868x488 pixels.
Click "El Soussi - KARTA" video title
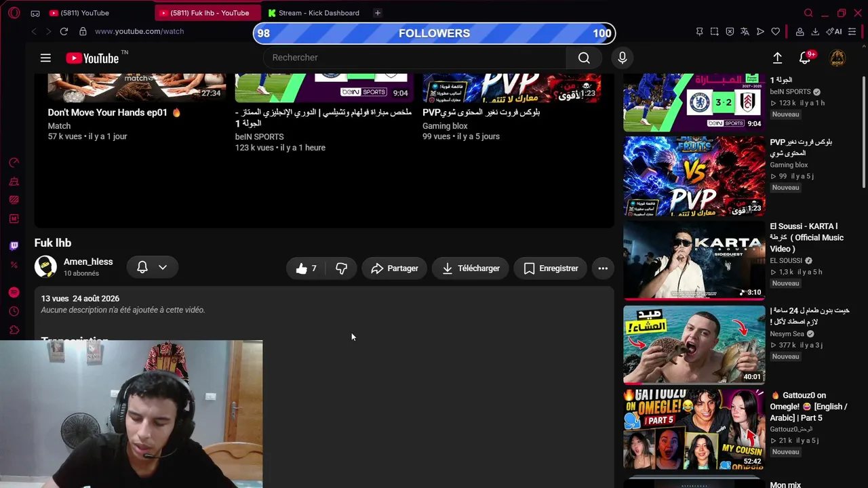pos(807,237)
